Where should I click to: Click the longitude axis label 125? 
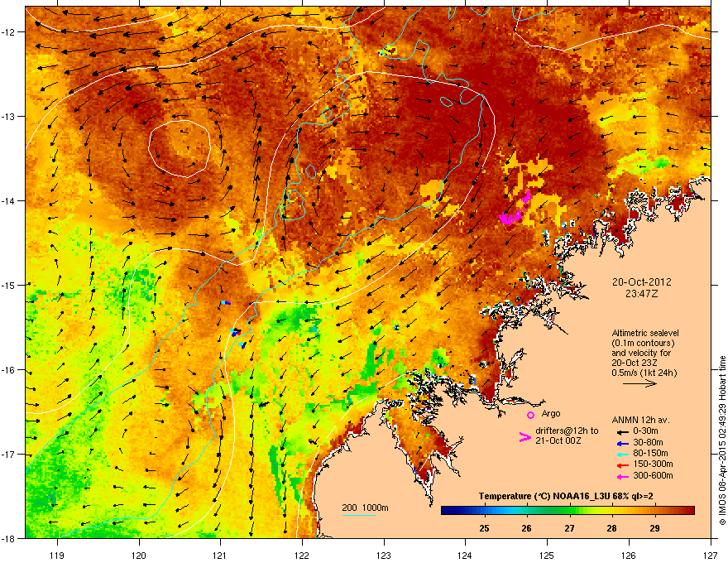[547, 555]
